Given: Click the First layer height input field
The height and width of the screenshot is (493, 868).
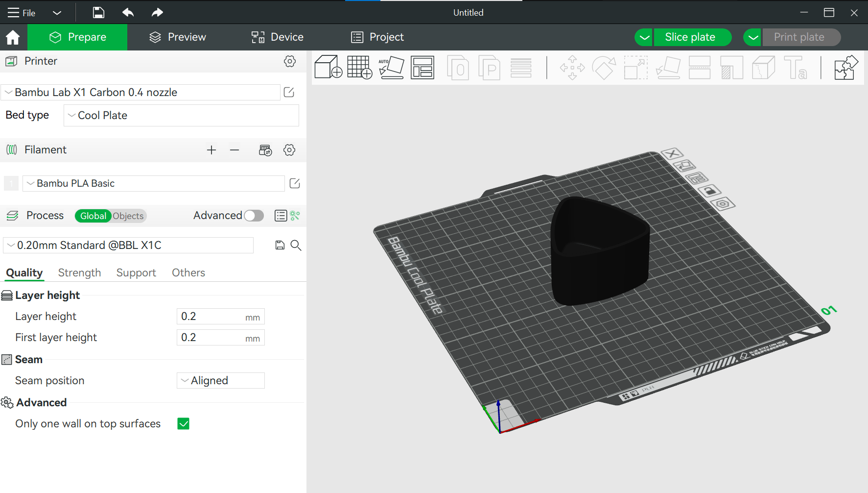Looking at the screenshot, I should [220, 338].
